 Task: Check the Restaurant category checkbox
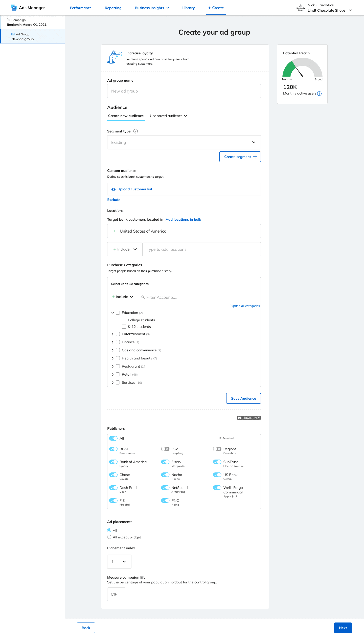tap(118, 366)
